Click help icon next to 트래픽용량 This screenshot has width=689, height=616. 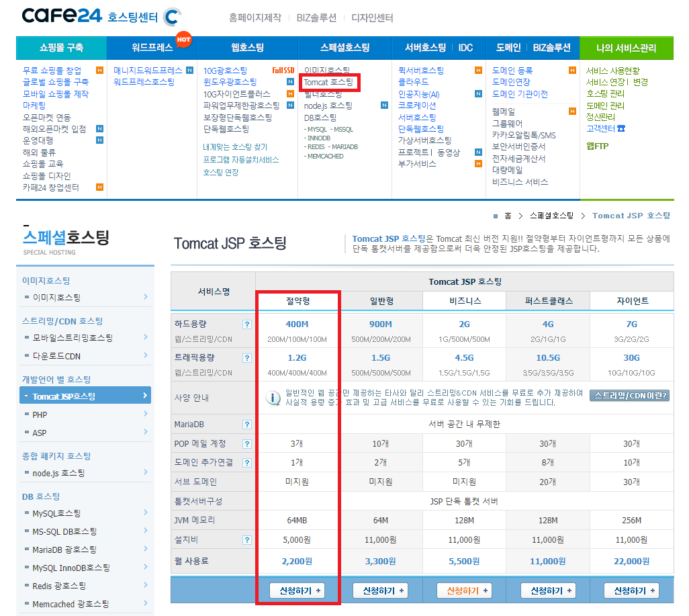click(247, 358)
